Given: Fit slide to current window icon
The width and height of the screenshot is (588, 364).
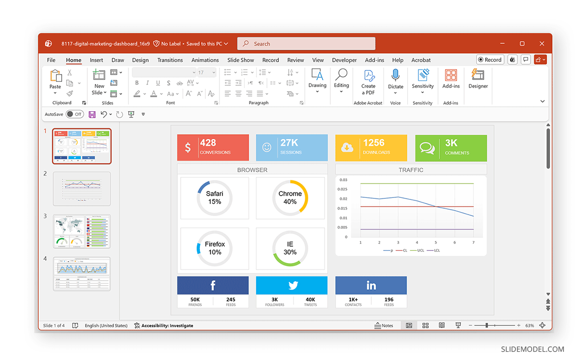Looking at the screenshot, I should click(x=542, y=325).
